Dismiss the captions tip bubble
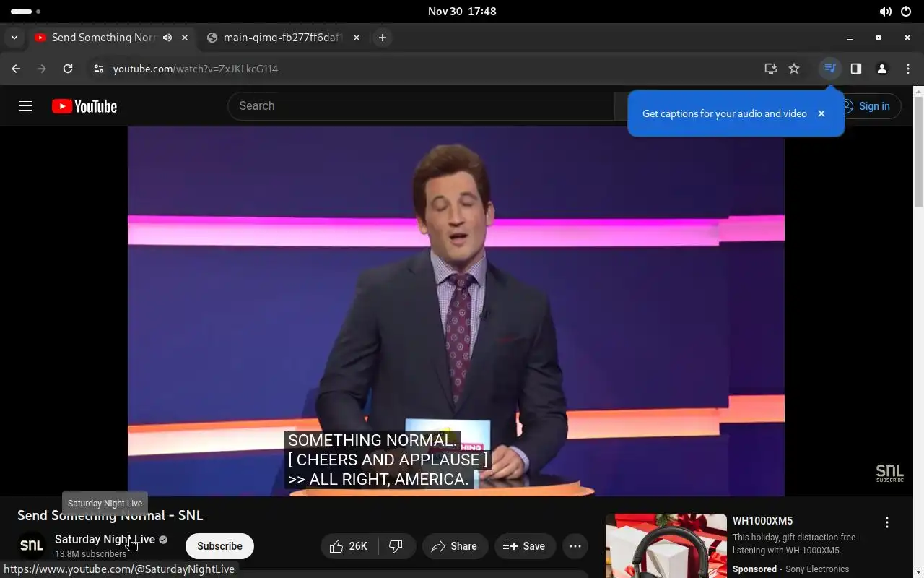 coord(821,113)
